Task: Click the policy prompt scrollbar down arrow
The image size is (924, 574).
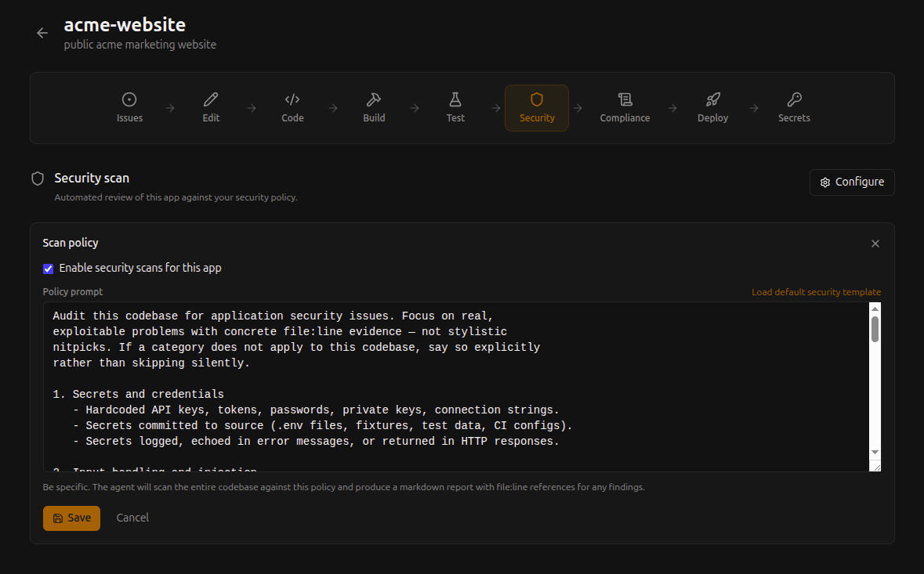Action: tap(875, 452)
